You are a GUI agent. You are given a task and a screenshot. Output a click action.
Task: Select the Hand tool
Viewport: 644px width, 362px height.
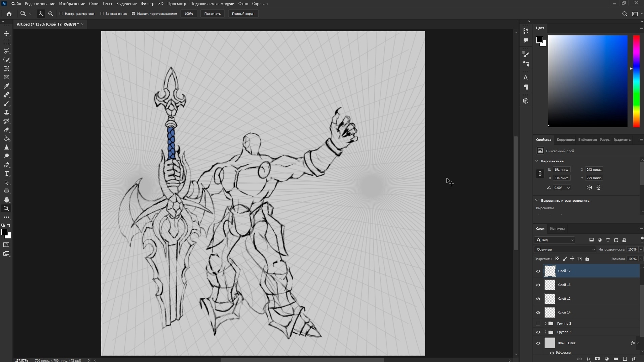(x=6, y=200)
